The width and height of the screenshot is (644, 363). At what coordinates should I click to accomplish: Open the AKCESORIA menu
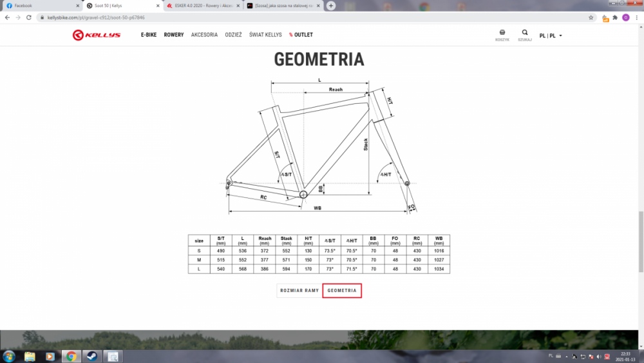[x=204, y=35]
